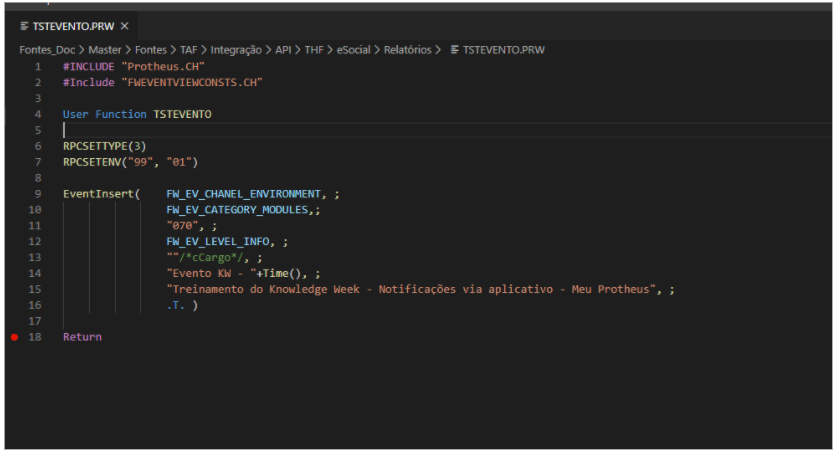Place cursor on the EventInsert function call
This screenshot has height=452, width=834.
[97, 193]
